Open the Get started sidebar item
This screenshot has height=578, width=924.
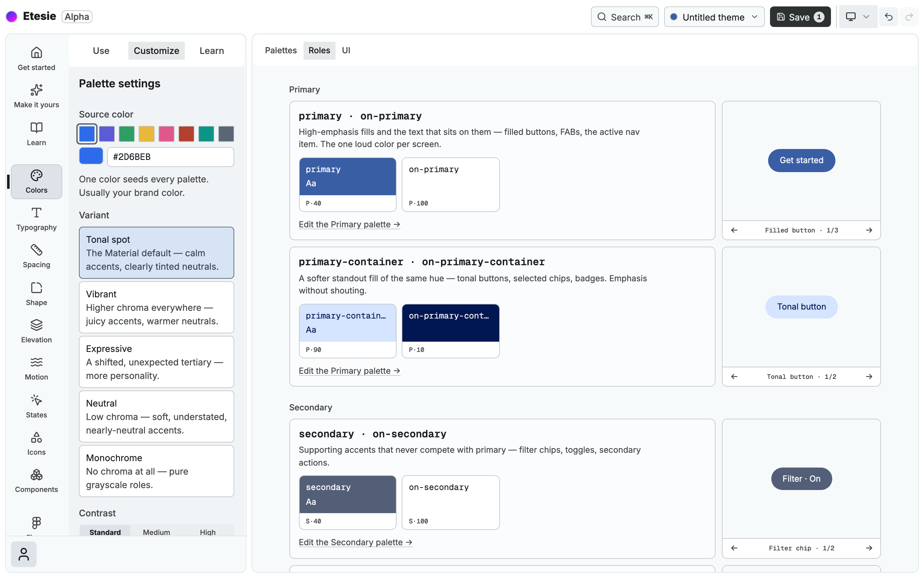pyautogui.click(x=36, y=59)
